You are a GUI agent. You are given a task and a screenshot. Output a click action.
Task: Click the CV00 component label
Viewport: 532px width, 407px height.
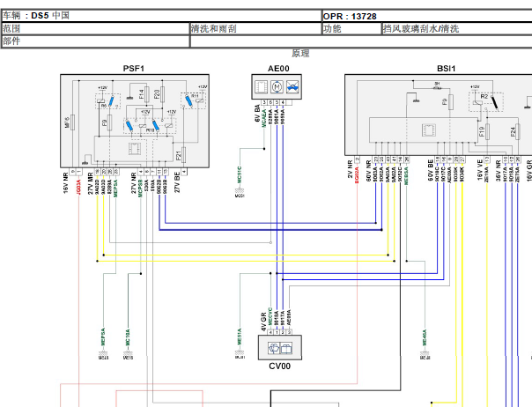tap(279, 365)
